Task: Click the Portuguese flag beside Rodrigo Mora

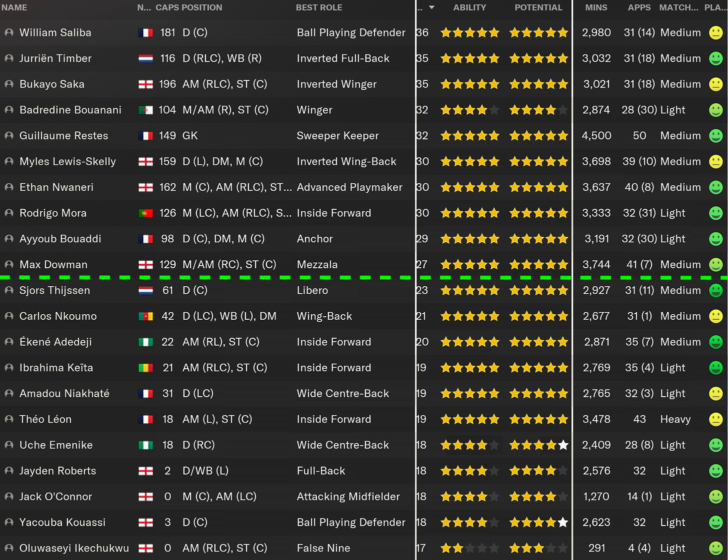Action: click(145, 213)
